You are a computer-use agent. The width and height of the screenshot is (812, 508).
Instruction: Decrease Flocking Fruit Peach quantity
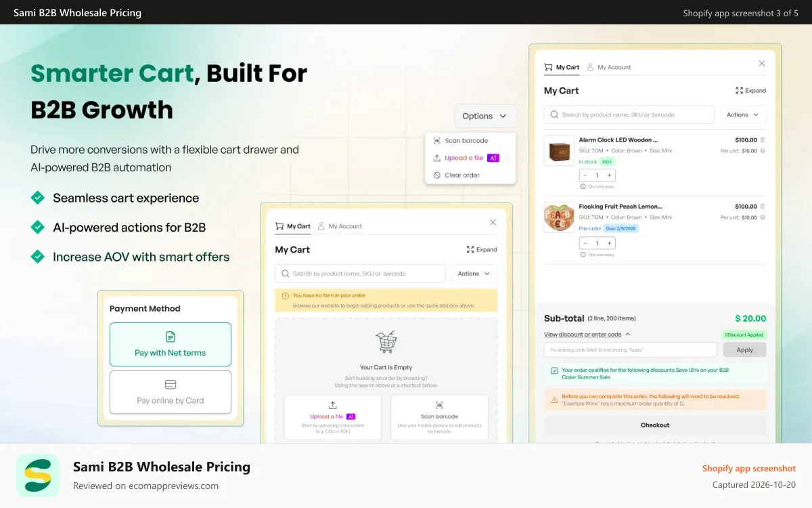585,243
